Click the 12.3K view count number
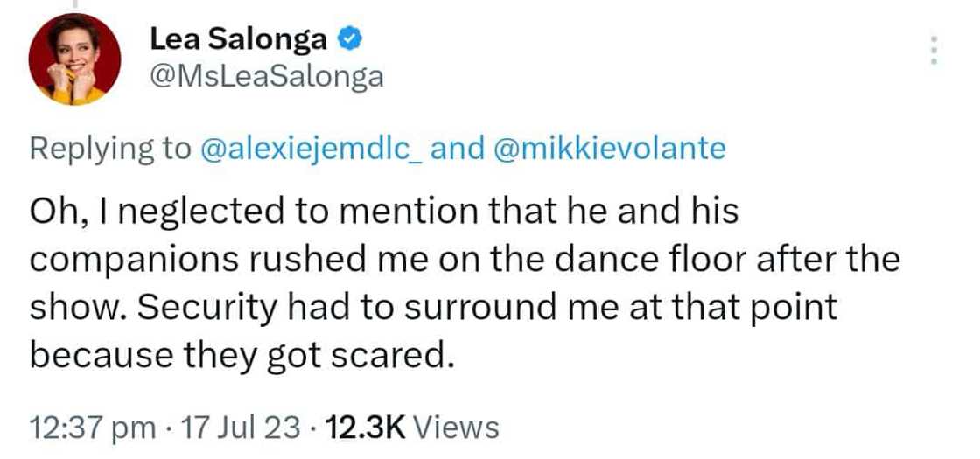This screenshot has height=459, width=980. pos(364,428)
